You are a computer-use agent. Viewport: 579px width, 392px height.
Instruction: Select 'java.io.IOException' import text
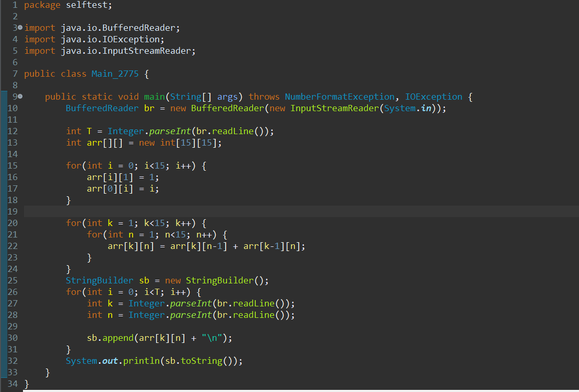pyautogui.click(x=110, y=40)
